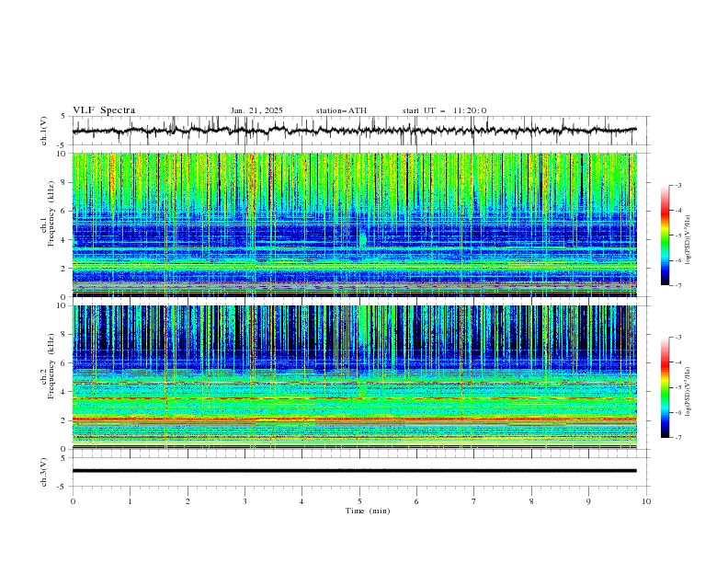Click the "start UT = 11:20:0" label

click(444, 110)
